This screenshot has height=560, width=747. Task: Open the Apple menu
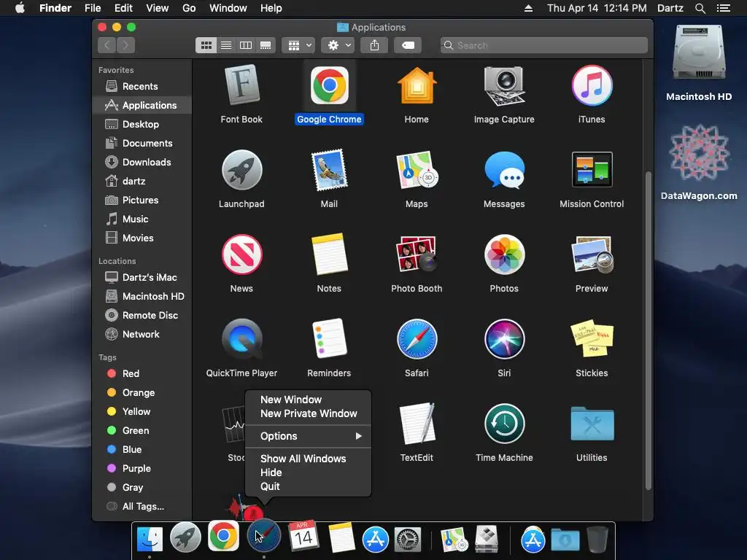click(20, 8)
